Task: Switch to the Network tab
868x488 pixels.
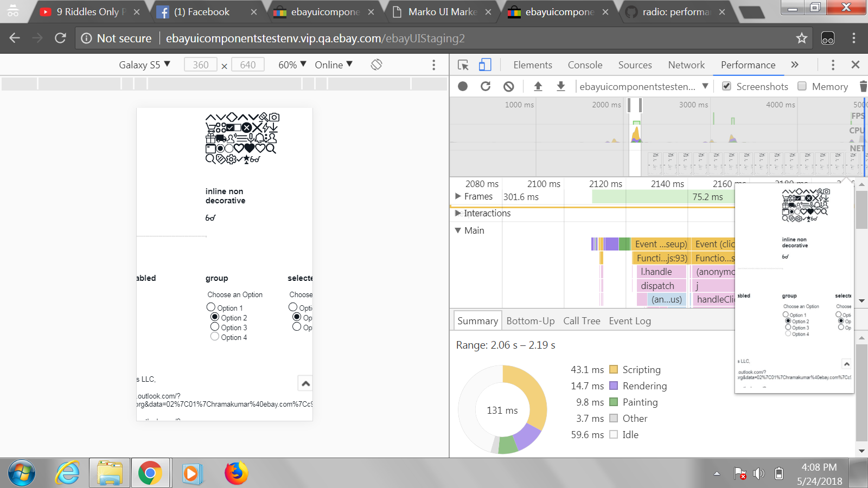Action: tap(686, 65)
